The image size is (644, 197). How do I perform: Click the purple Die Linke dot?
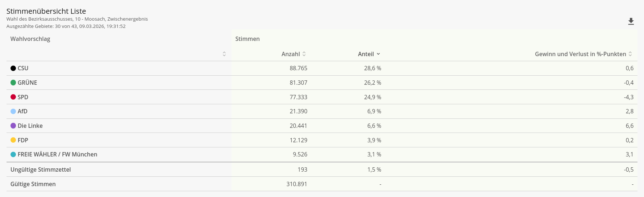[x=13, y=126]
